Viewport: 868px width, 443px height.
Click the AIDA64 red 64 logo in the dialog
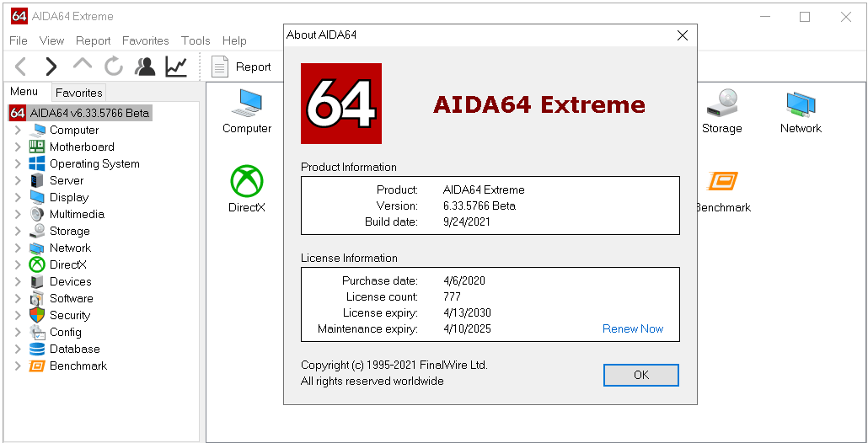click(x=341, y=104)
